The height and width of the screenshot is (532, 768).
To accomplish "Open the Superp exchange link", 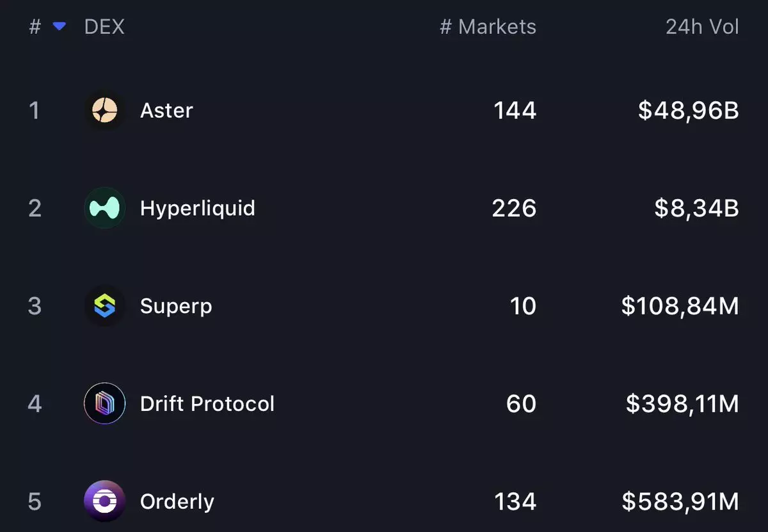I will point(176,306).
